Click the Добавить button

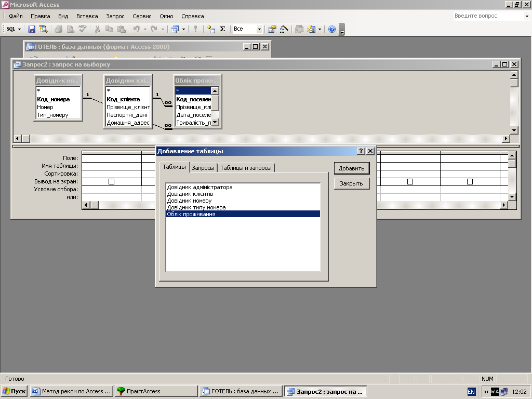pyautogui.click(x=352, y=168)
